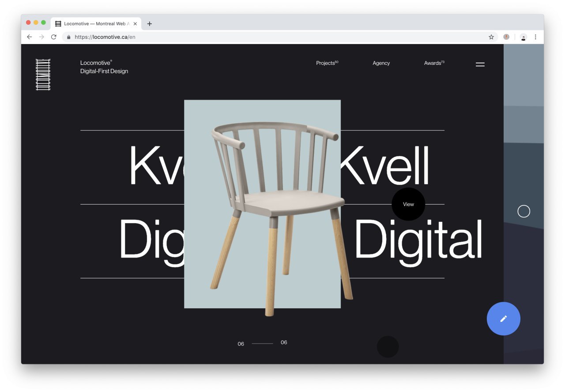This screenshot has height=392, width=565.
Task: Close the Locomotive browser tab
Action: pos(135,24)
